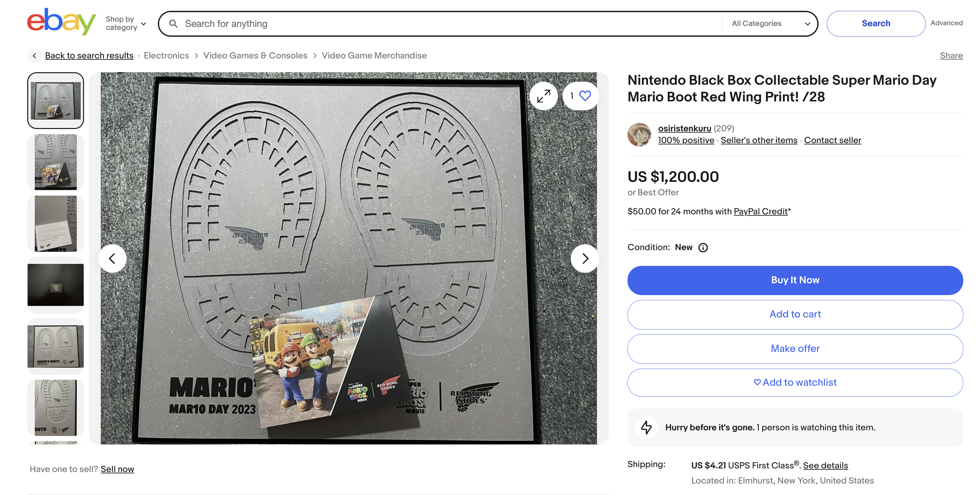Open Video Game Merchandise breadcrumb
Screen dimensions: 980x495
[374, 55]
